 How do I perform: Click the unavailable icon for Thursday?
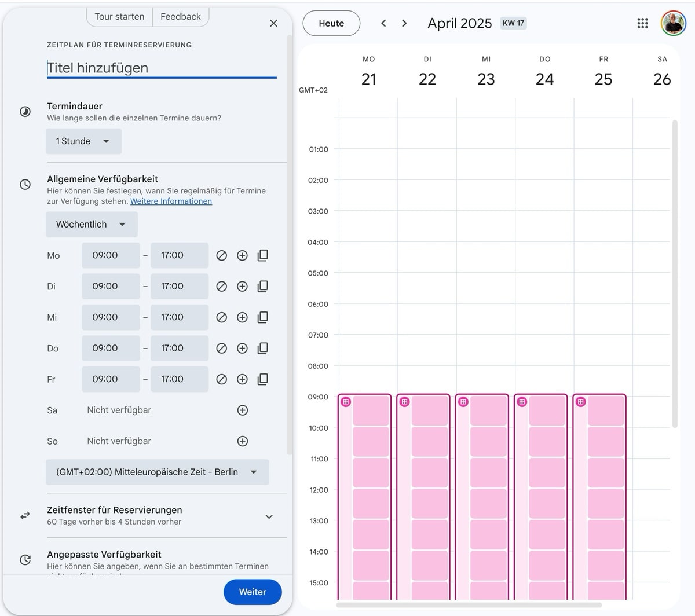pos(221,349)
